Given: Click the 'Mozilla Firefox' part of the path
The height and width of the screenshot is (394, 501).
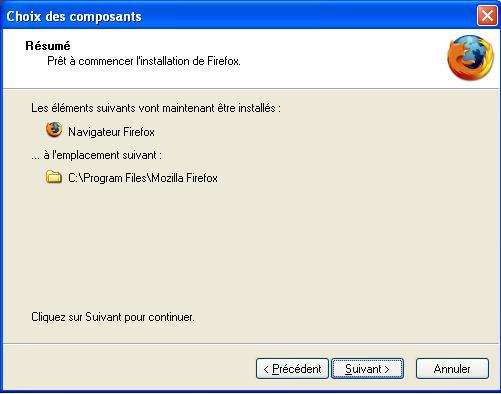Looking at the screenshot, I should click(184, 178).
